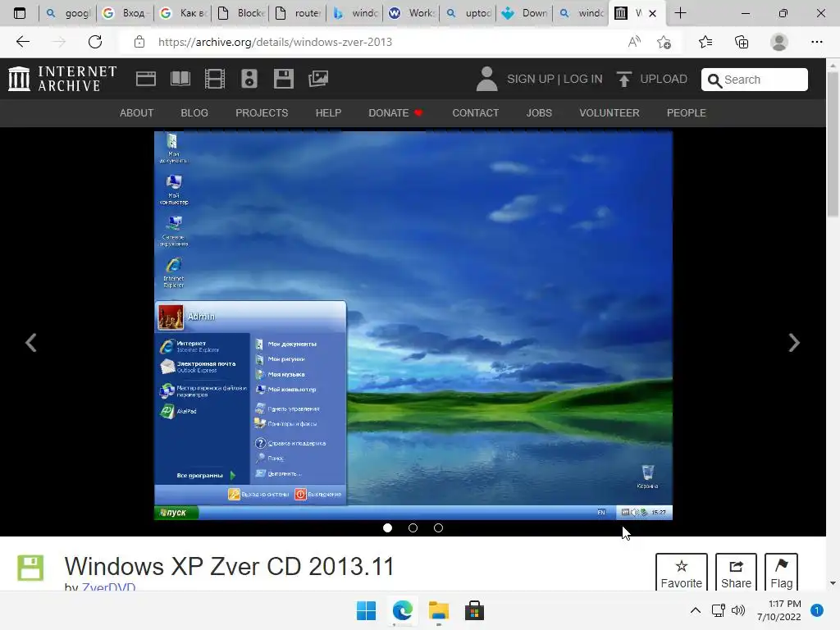
Task: Show next carousel image with right chevron
Action: (x=794, y=342)
